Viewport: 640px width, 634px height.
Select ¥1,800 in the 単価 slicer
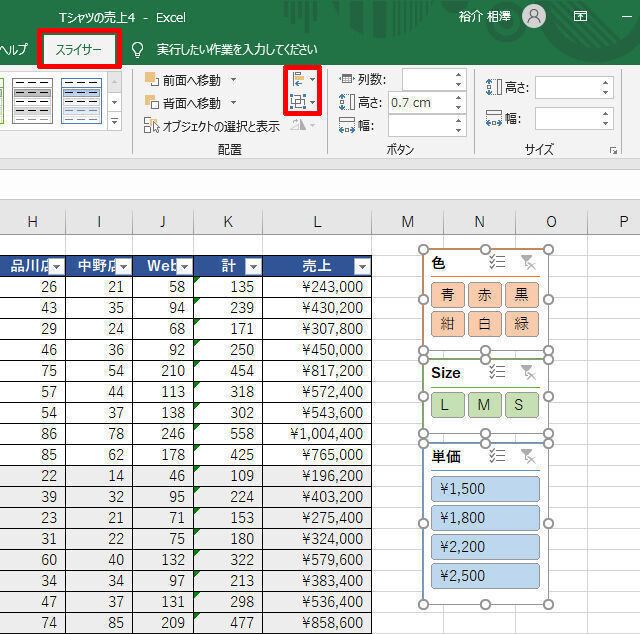[x=485, y=518]
